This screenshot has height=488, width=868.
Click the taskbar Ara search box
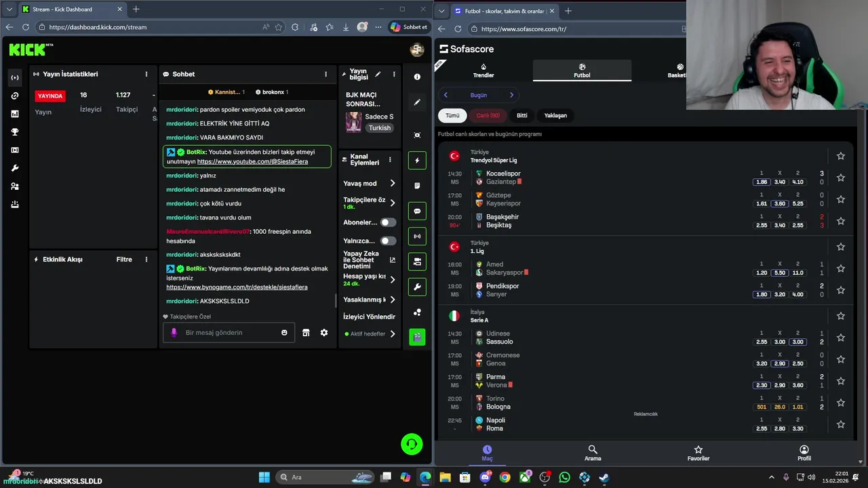pyautogui.click(x=324, y=477)
